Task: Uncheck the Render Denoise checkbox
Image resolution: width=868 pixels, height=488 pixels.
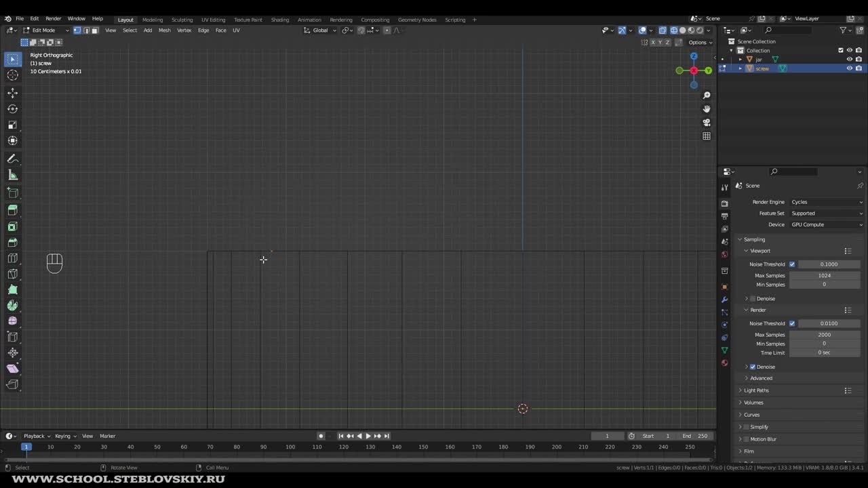Action: click(x=753, y=367)
